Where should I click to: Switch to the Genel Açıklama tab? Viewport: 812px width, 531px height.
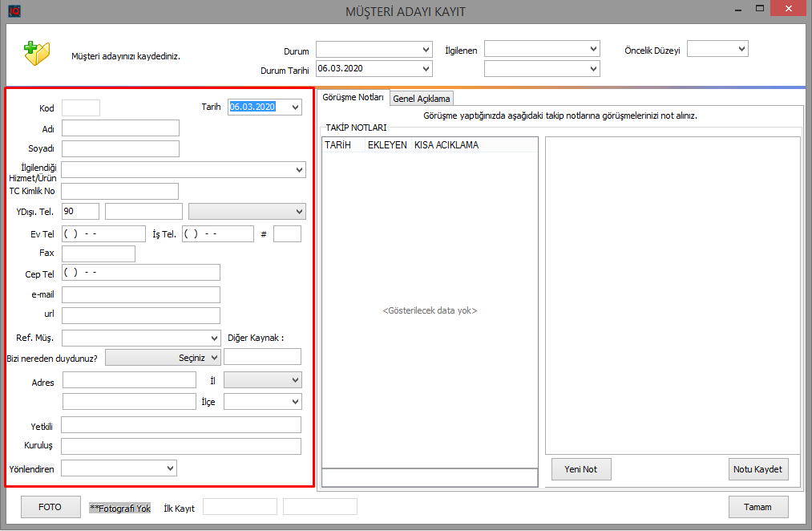(421, 99)
